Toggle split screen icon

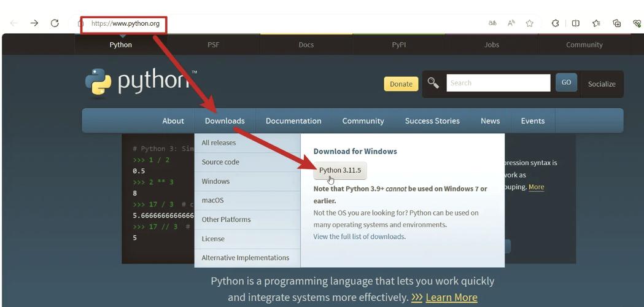[576, 23]
